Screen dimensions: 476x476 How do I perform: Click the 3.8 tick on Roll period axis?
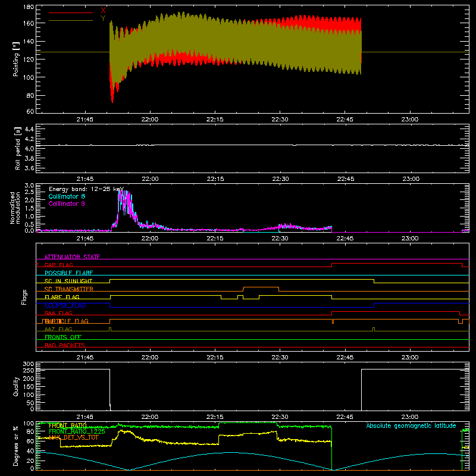tap(29, 158)
